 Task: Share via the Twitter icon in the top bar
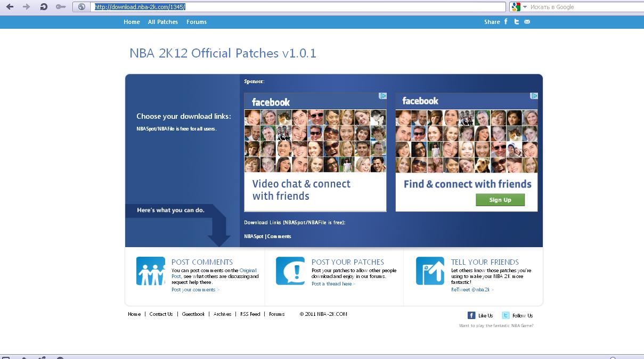point(516,22)
